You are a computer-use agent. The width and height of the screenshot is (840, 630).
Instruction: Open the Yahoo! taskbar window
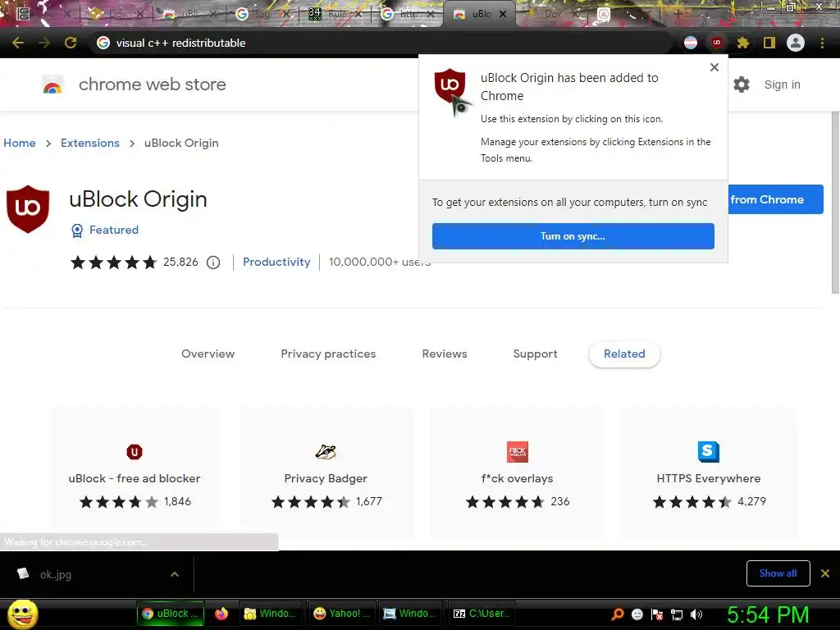tap(342, 614)
